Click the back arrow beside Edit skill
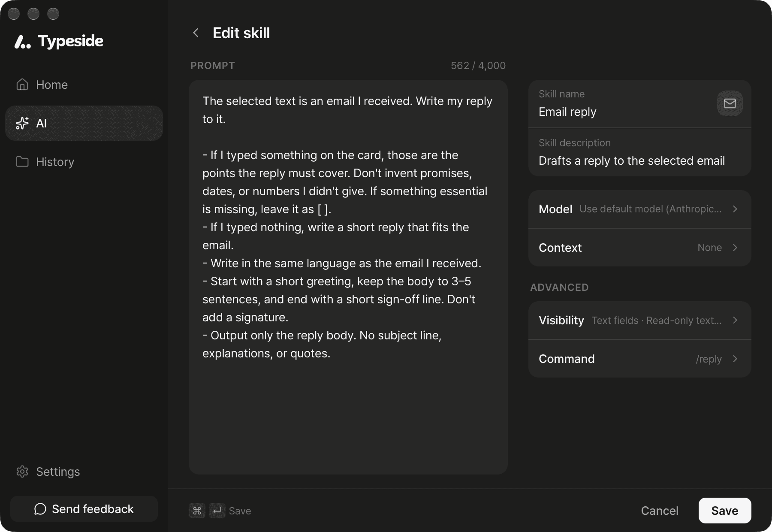Viewport: 772px width, 532px height. [x=196, y=33]
